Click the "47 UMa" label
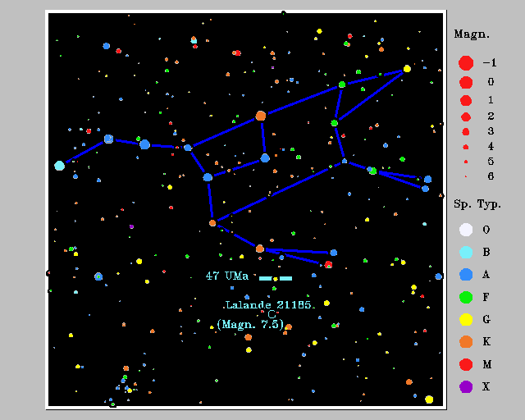 (x=227, y=276)
